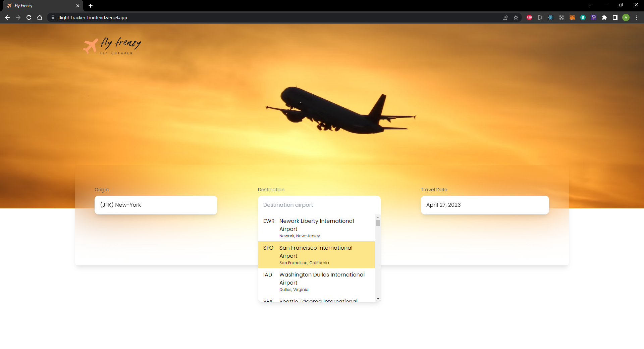Open the MetaMask fox extension
The width and height of the screenshot is (644, 349).
572,17
